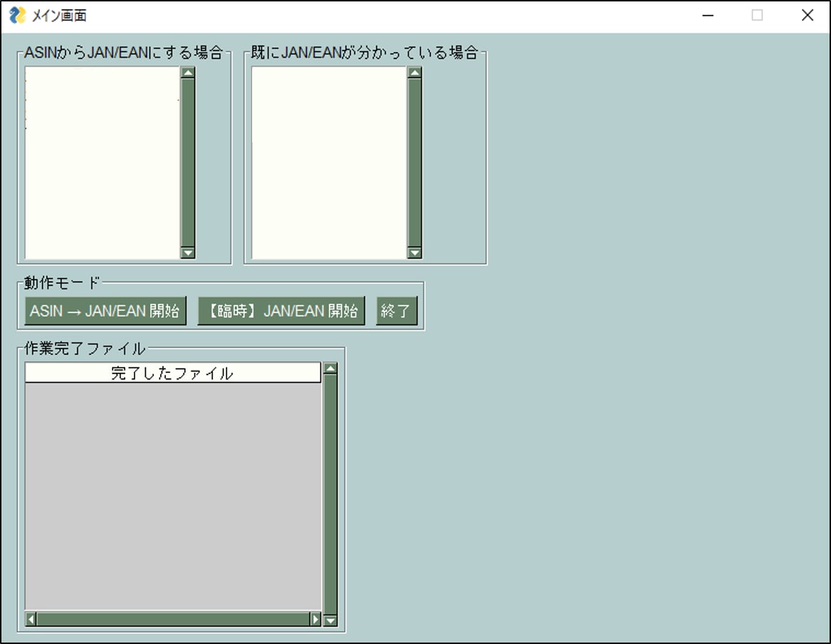The width and height of the screenshot is (831, 644).
Task: Click right arrow of 作業完了ファイル horizontal scrollbar
Action: (x=315, y=618)
